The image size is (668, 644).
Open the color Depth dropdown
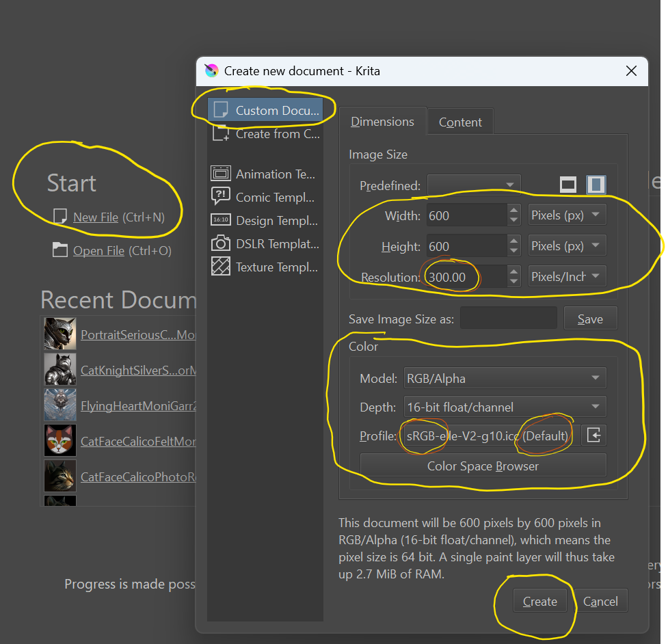(505, 407)
